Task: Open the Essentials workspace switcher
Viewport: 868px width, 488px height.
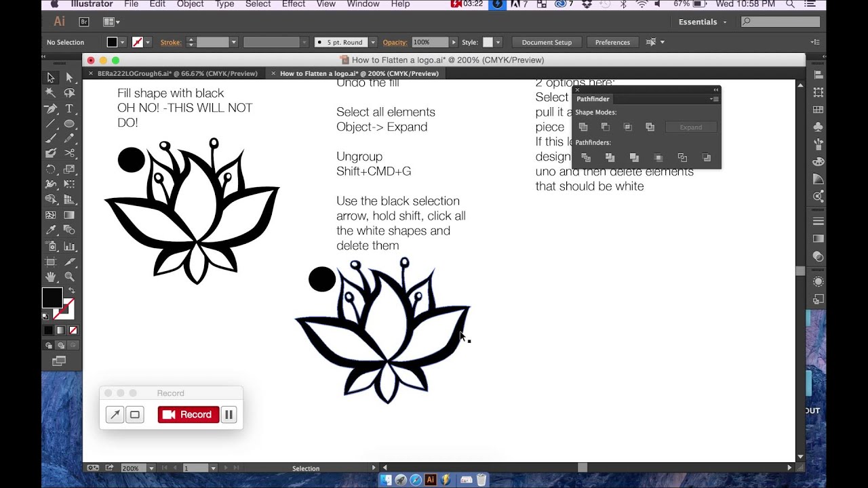Action: 703,22
